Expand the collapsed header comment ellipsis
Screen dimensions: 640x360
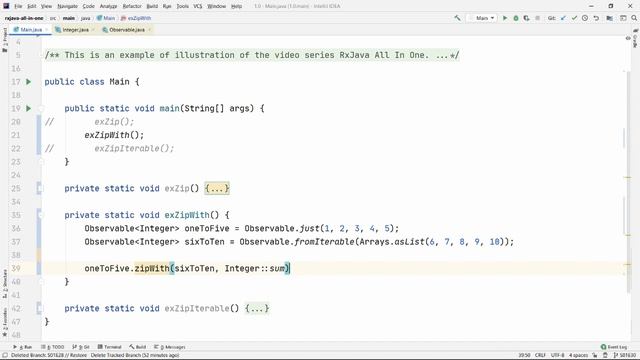pyautogui.click(x=442, y=55)
